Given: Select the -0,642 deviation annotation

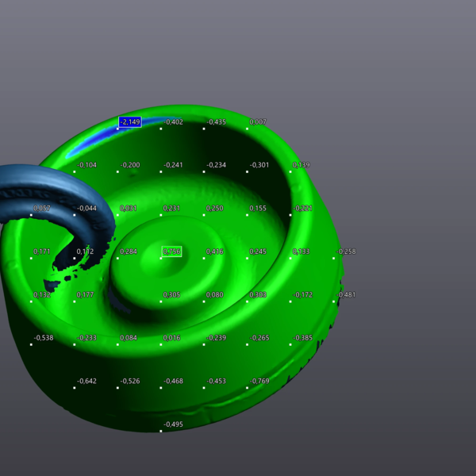Looking at the screenshot, I should pyautogui.click(x=86, y=381).
